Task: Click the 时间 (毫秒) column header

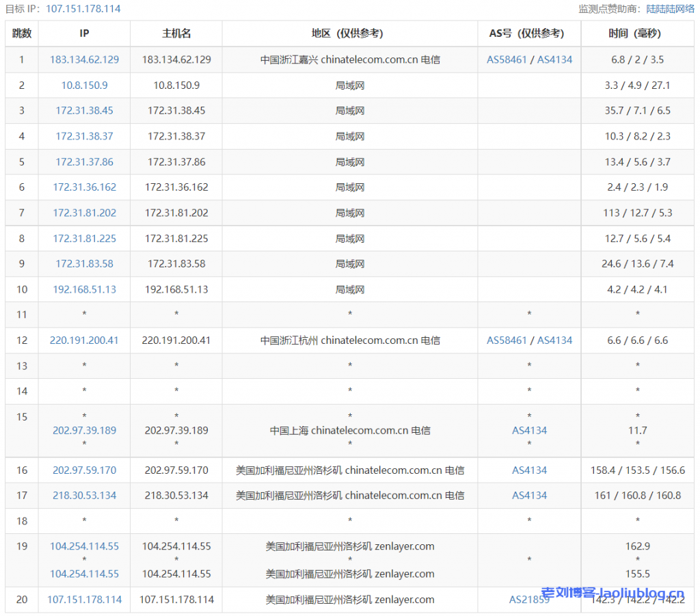Action: click(637, 34)
